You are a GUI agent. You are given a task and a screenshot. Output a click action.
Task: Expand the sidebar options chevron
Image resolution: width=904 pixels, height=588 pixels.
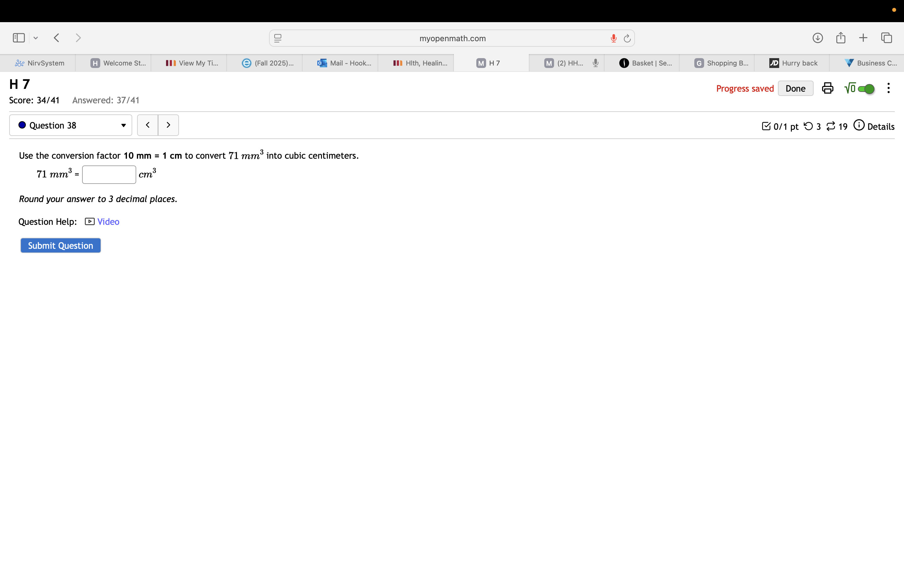tap(36, 38)
